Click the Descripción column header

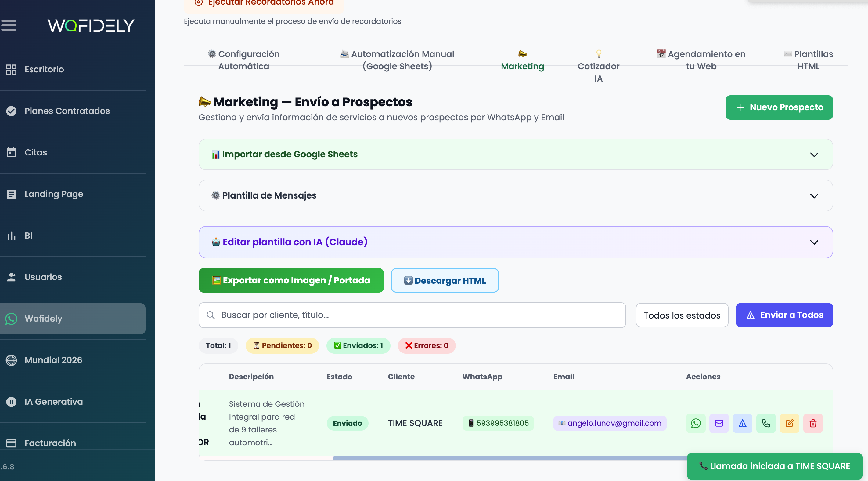click(x=251, y=377)
